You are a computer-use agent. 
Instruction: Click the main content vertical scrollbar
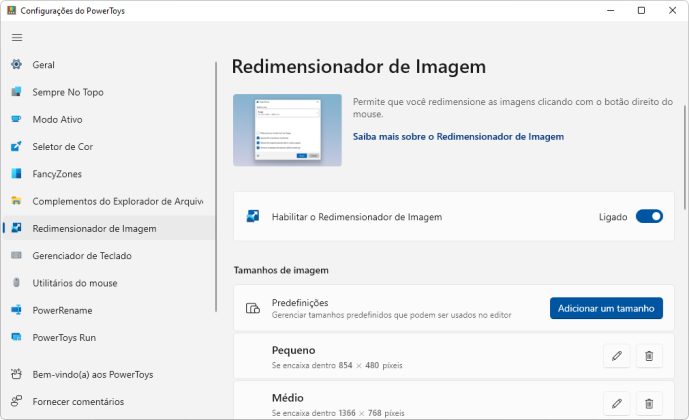(x=685, y=157)
